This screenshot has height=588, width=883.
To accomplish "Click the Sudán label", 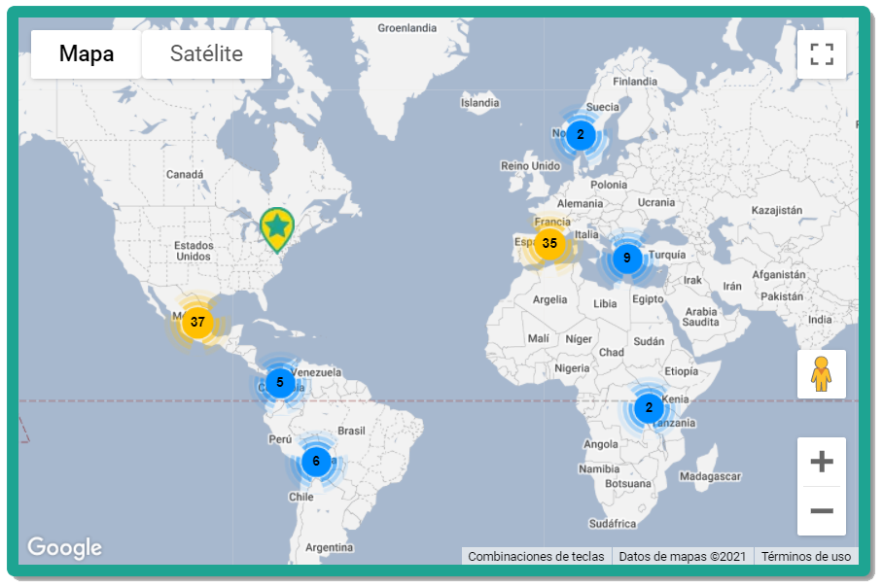I will point(649,341).
